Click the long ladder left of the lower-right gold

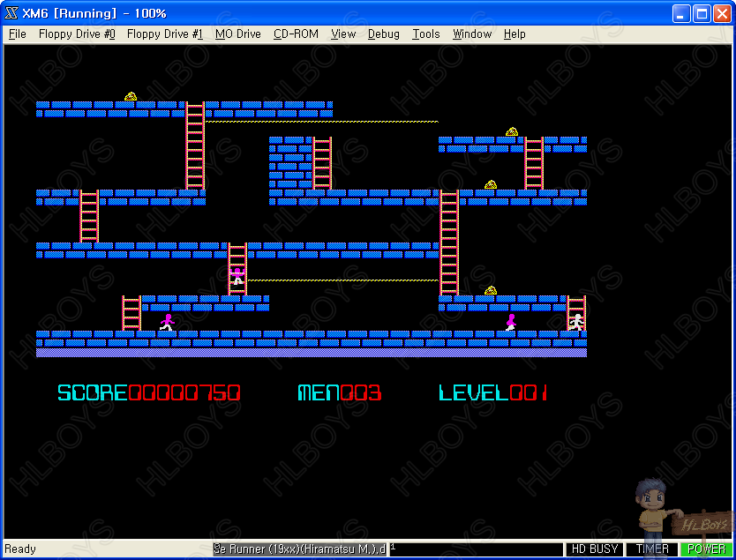(449, 243)
